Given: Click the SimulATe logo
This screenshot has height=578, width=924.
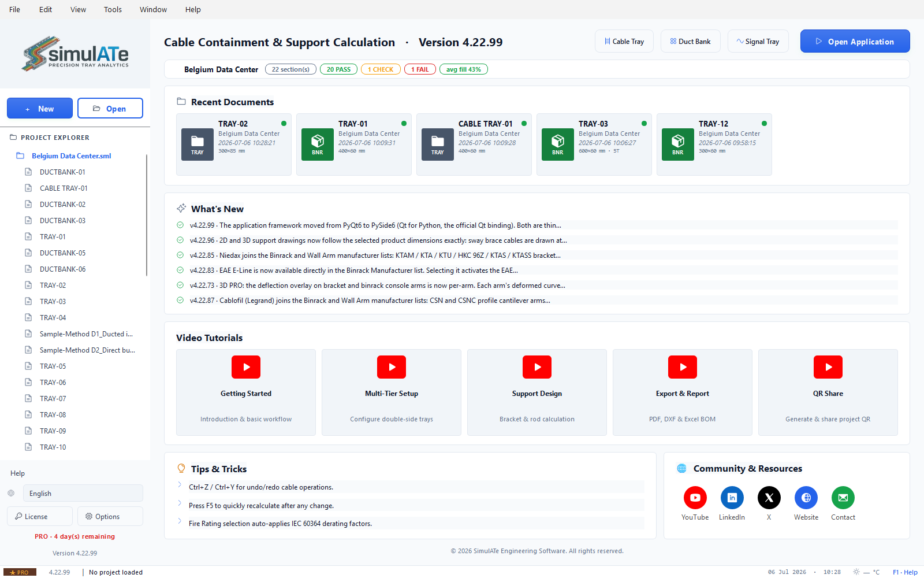Looking at the screenshot, I should coord(75,54).
